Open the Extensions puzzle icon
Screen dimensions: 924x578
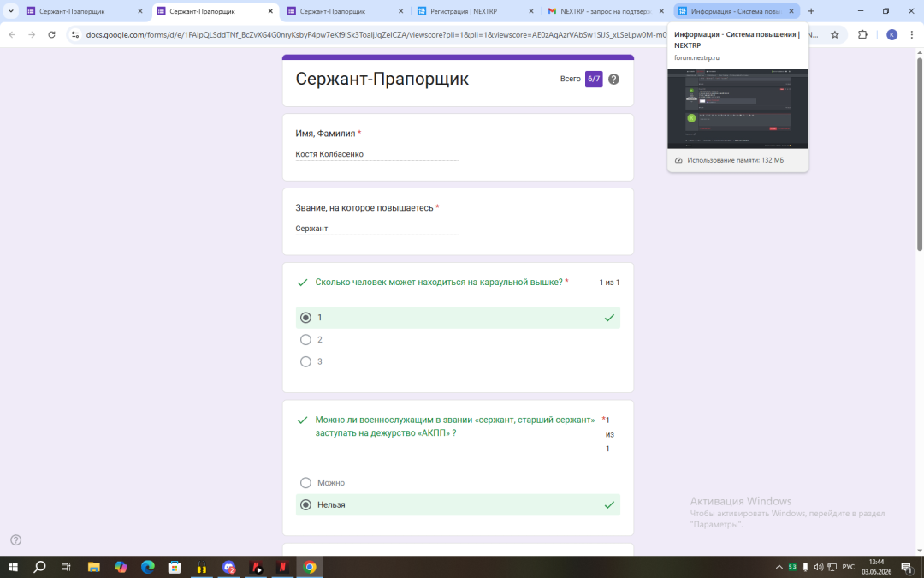(862, 35)
